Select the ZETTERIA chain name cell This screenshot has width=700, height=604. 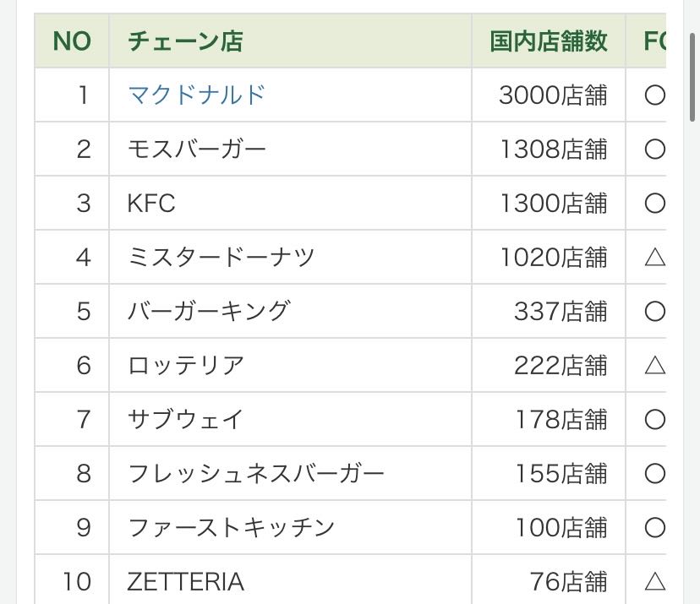tap(186, 581)
